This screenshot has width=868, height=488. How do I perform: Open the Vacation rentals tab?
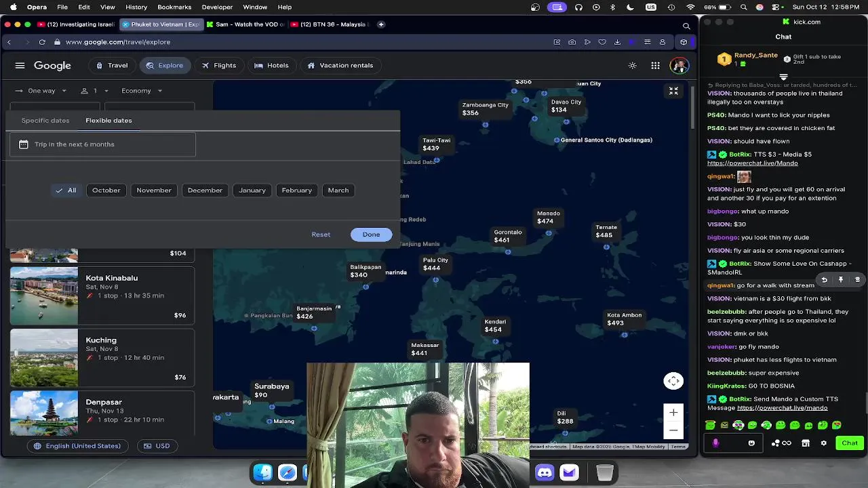(x=340, y=66)
